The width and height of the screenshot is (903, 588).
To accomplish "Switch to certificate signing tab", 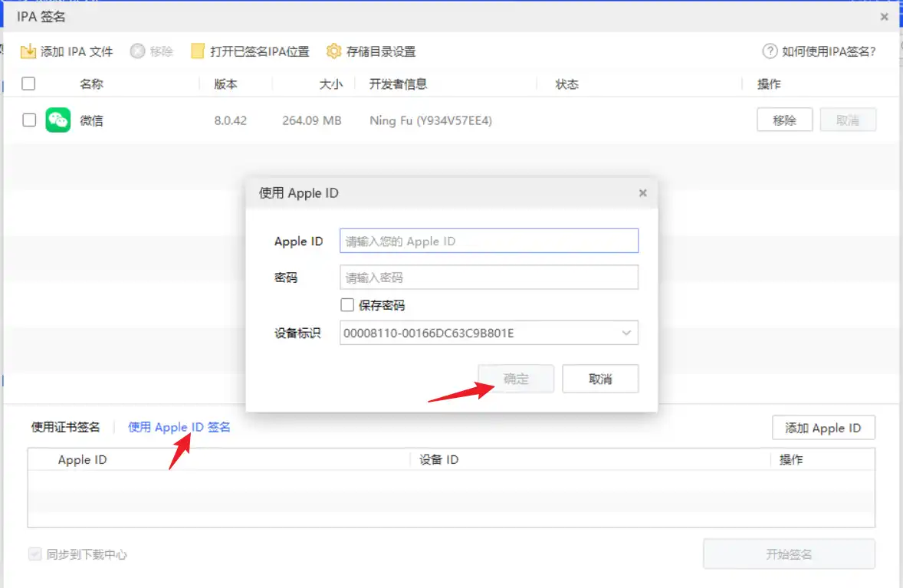I will [x=65, y=427].
